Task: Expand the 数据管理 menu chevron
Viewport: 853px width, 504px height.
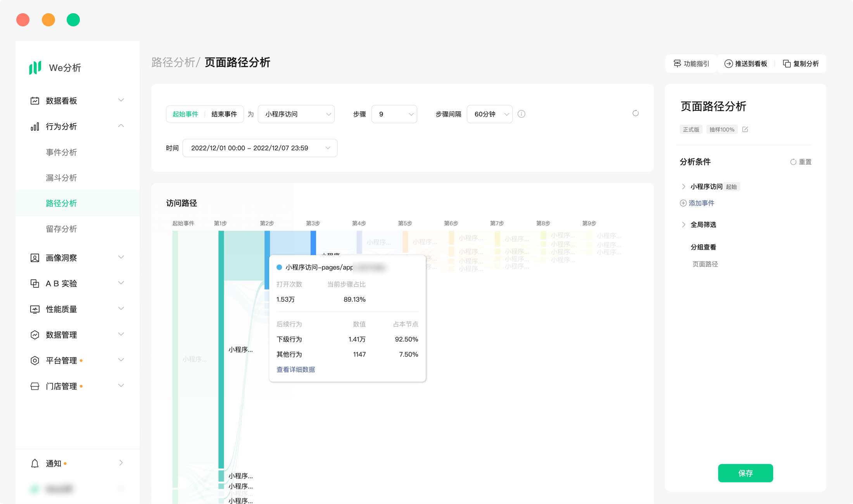Action: 121,334
